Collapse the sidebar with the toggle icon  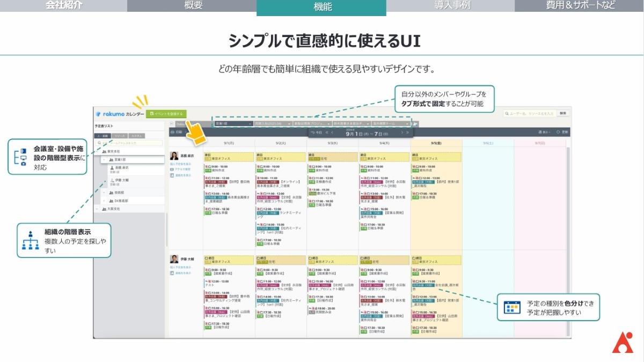click(x=172, y=123)
